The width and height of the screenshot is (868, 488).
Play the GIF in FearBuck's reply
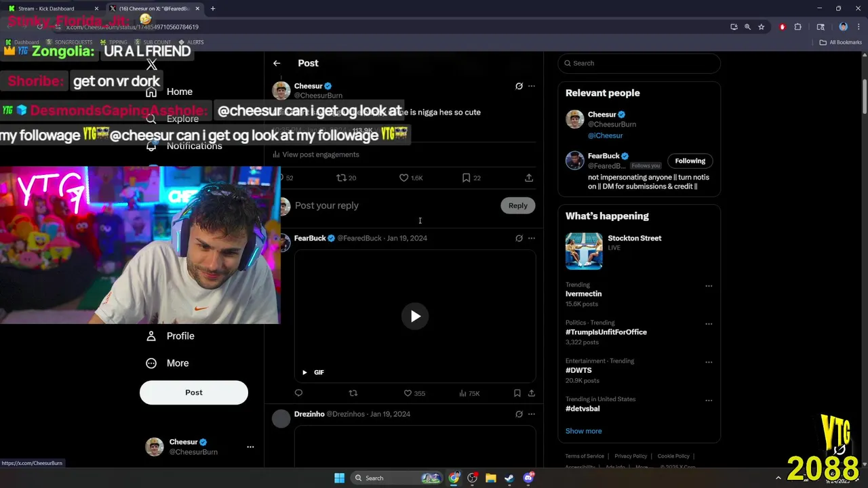click(415, 317)
